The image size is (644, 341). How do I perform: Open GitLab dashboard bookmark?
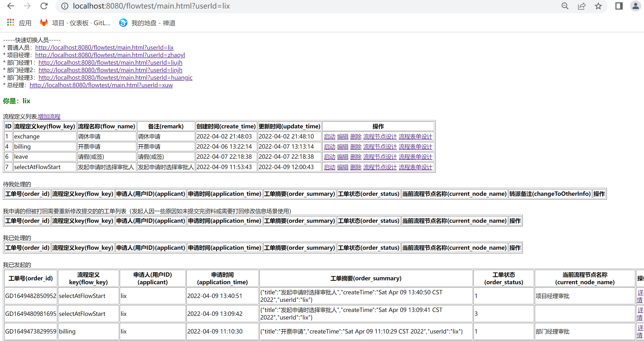coord(75,23)
